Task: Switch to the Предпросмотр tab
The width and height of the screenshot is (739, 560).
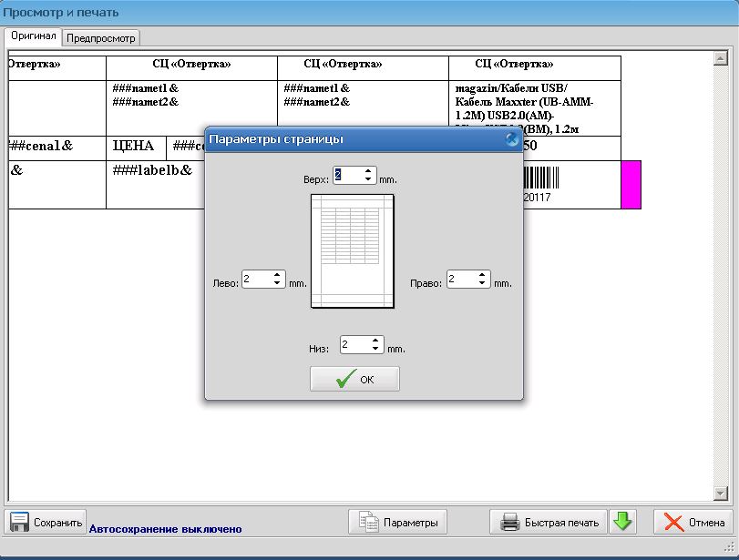Action: 101,38
